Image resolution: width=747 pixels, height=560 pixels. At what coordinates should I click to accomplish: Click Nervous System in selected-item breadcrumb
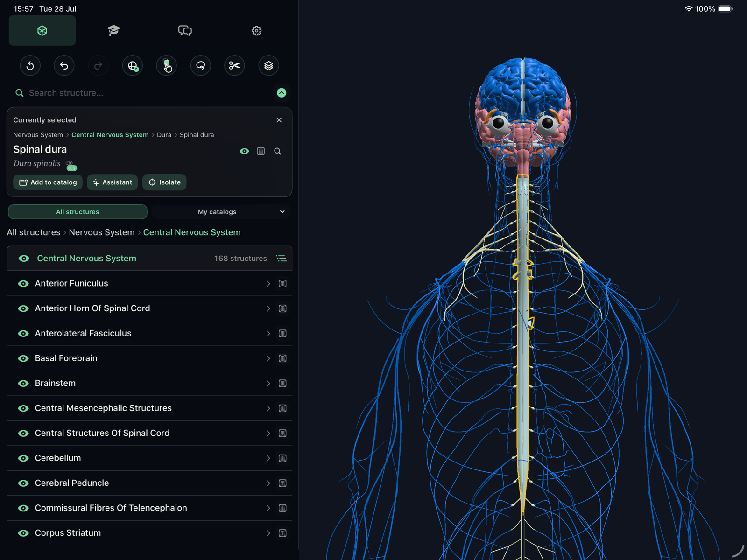click(38, 135)
